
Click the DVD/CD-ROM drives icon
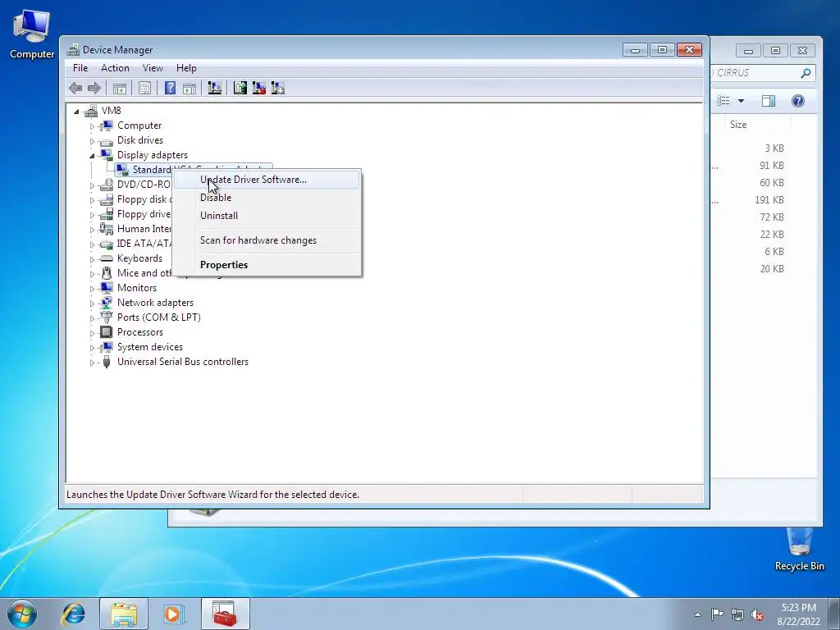click(107, 185)
